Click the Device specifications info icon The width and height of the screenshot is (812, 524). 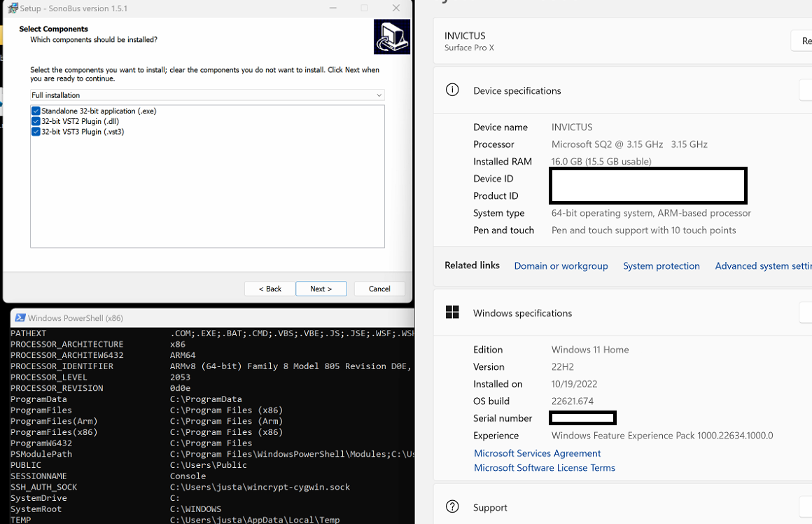coord(452,90)
